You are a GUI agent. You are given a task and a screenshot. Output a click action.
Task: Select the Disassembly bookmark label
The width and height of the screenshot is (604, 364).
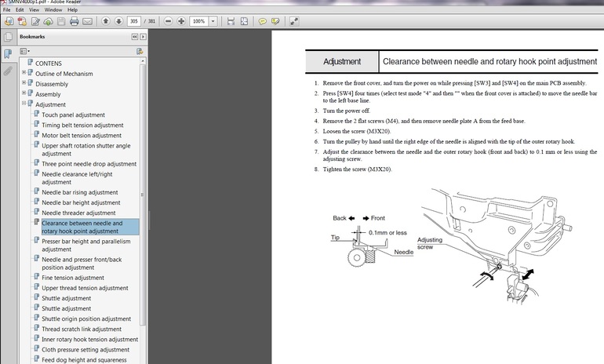pos(52,84)
